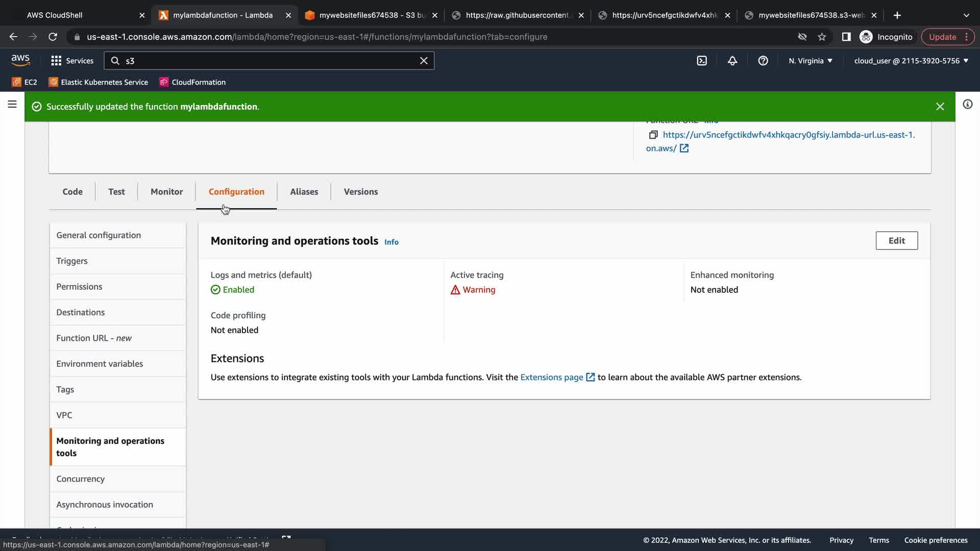Switch to the Versions tab
The width and height of the screenshot is (980, 551).
coord(360,192)
